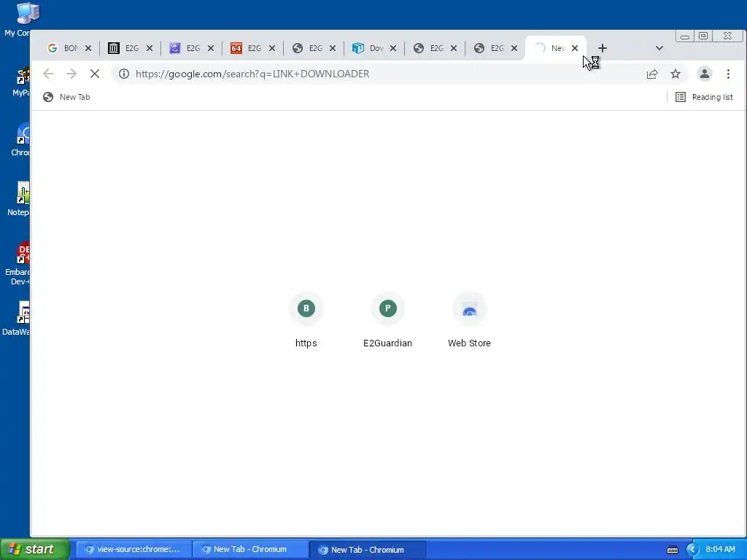Close the Google BON tab
747x560 pixels.
coord(88,48)
